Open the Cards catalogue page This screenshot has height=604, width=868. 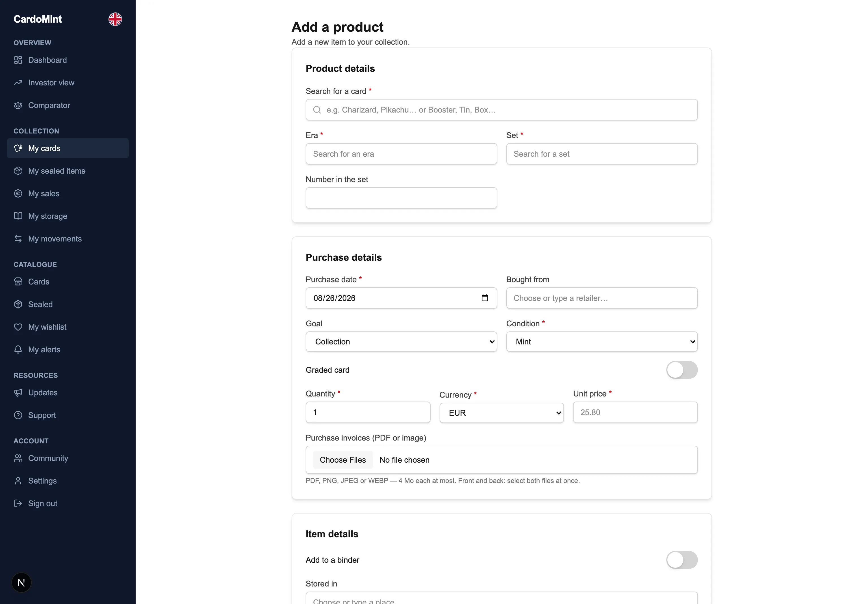(68, 282)
